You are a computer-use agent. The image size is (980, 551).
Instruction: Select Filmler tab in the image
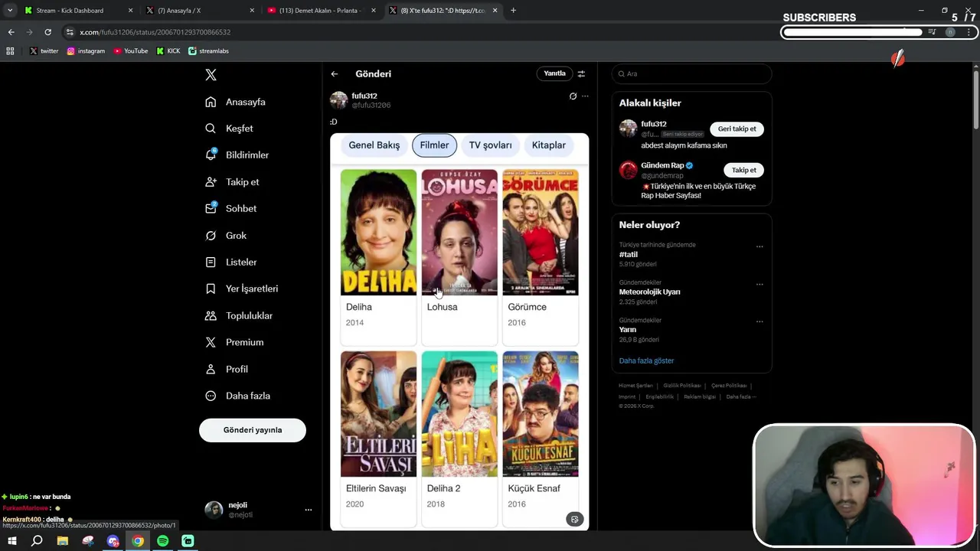[x=434, y=145]
